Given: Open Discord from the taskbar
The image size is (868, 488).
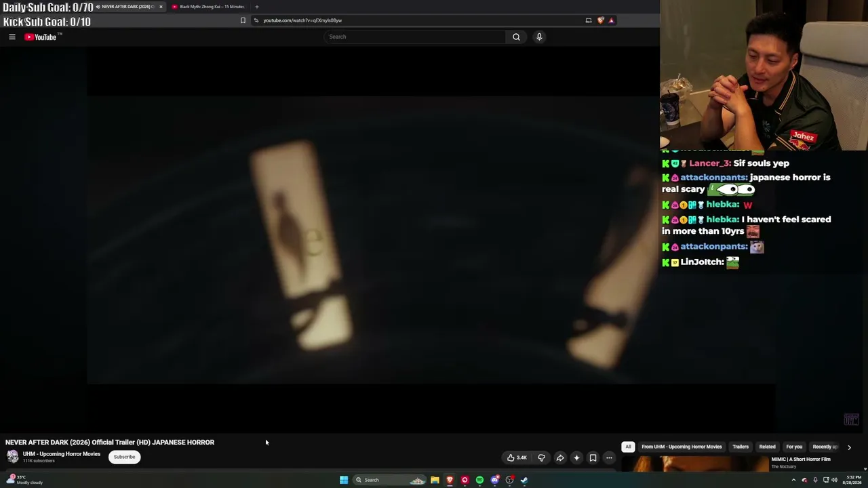Looking at the screenshot, I should coord(495,480).
